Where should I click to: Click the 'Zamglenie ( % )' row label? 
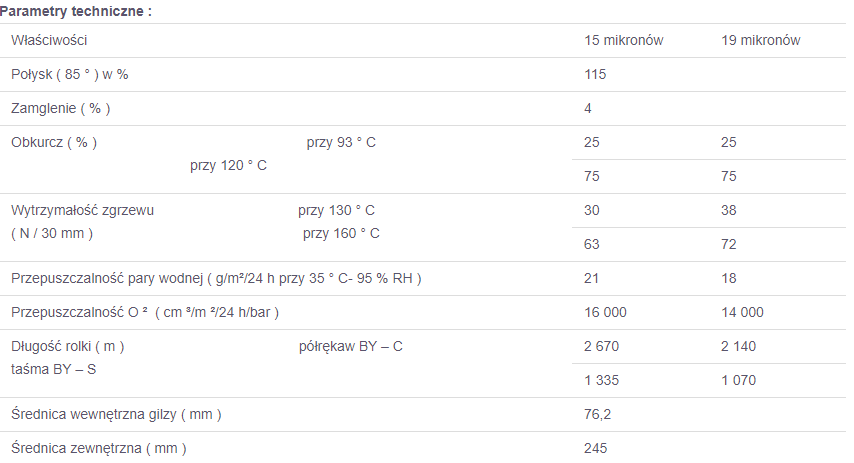click(x=60, y=108)
